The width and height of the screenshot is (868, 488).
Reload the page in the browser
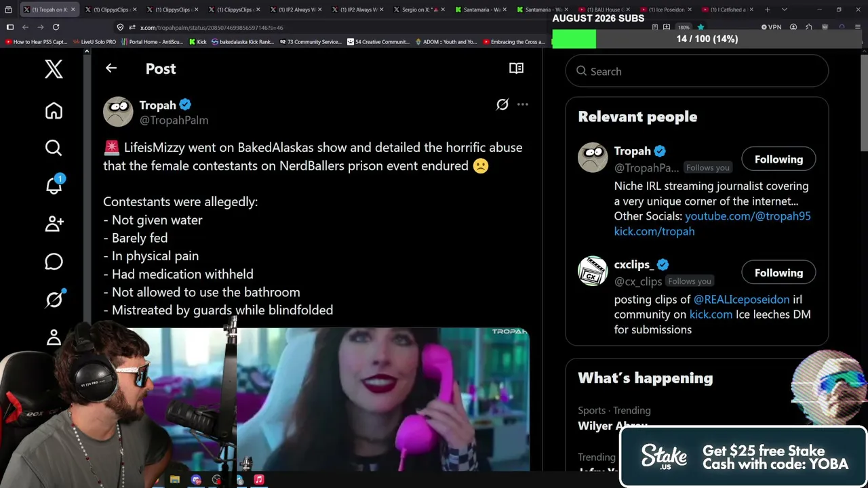(56, 27)
